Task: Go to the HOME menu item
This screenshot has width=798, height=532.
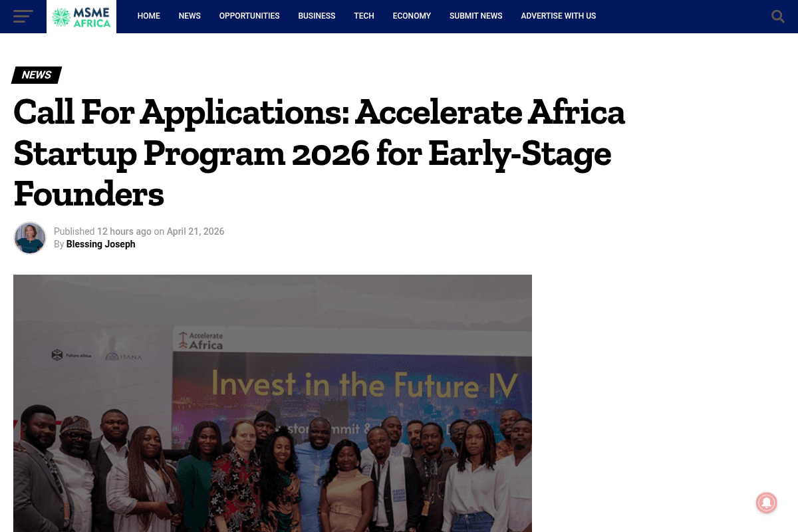Action: pos(148,16)
